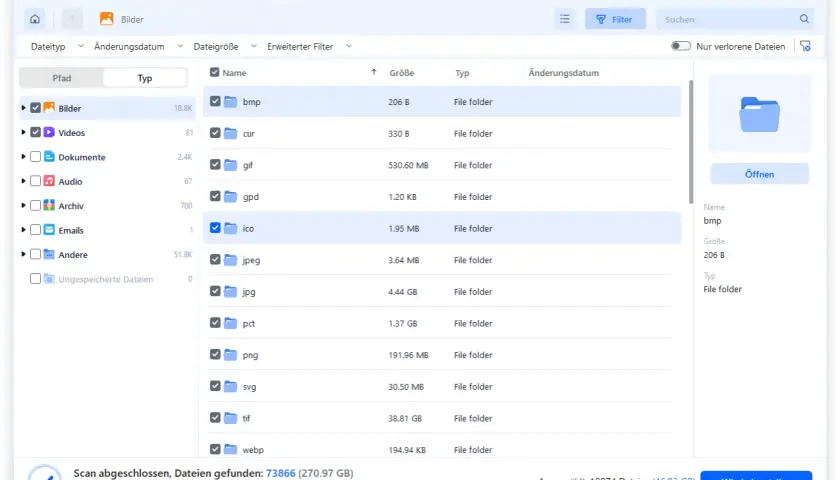Click the filter reset icon beside Nur verlorene Dateien
The width and height of the screenshot is (840, 480).
point(805,46)
